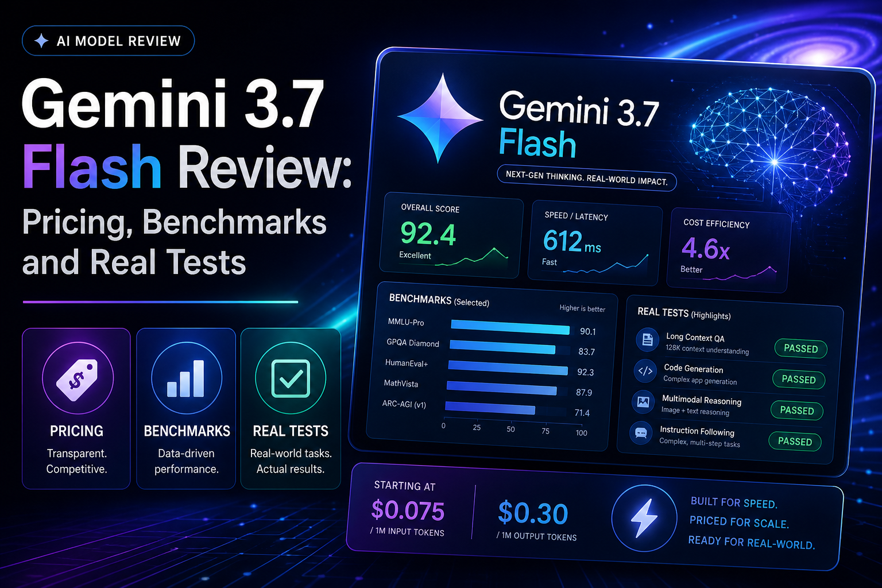Viewport: 882px width, 588px height.
Task: Click the Code Generation brackets icon
Action: coord(645,371)
